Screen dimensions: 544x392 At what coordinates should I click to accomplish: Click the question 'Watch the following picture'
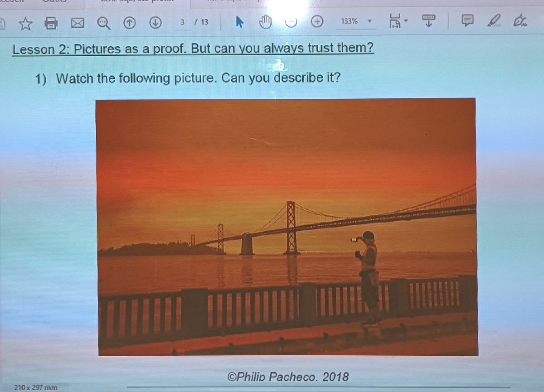[x=198, y=78]
